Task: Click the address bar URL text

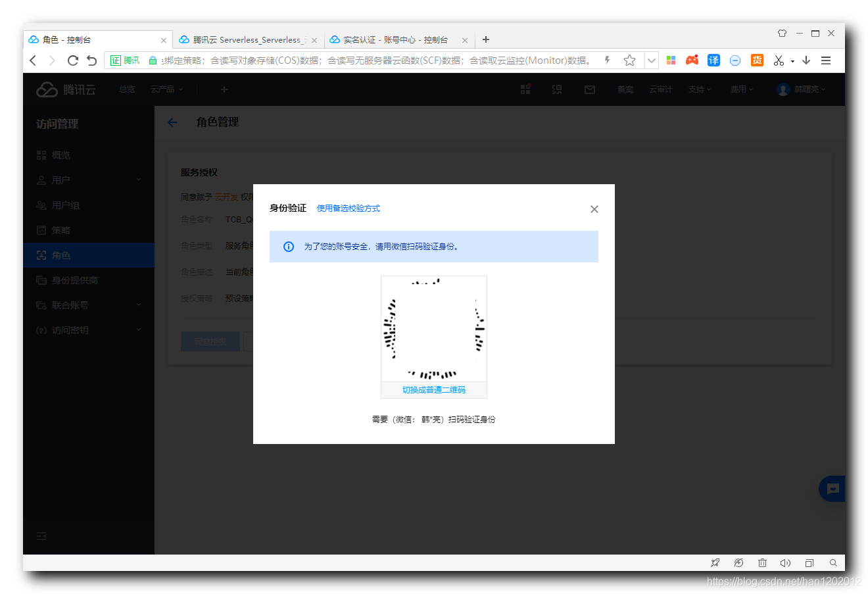Action: (375, 61)
